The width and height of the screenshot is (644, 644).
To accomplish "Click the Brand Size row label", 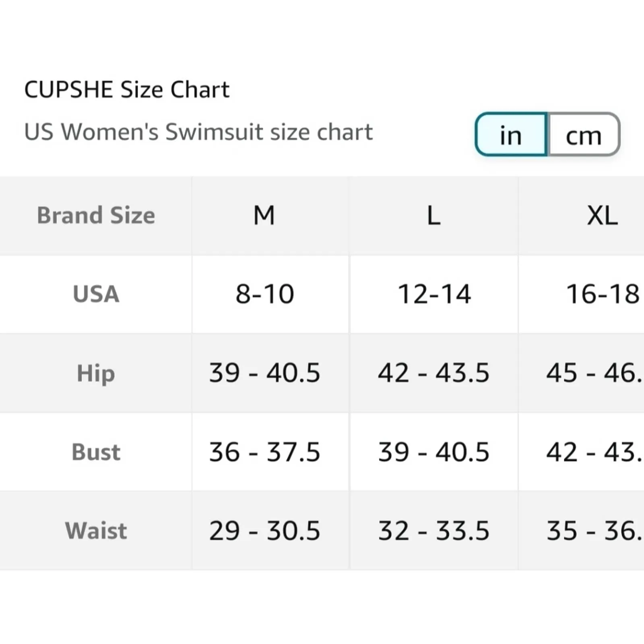I will click(x=96, y=215).
